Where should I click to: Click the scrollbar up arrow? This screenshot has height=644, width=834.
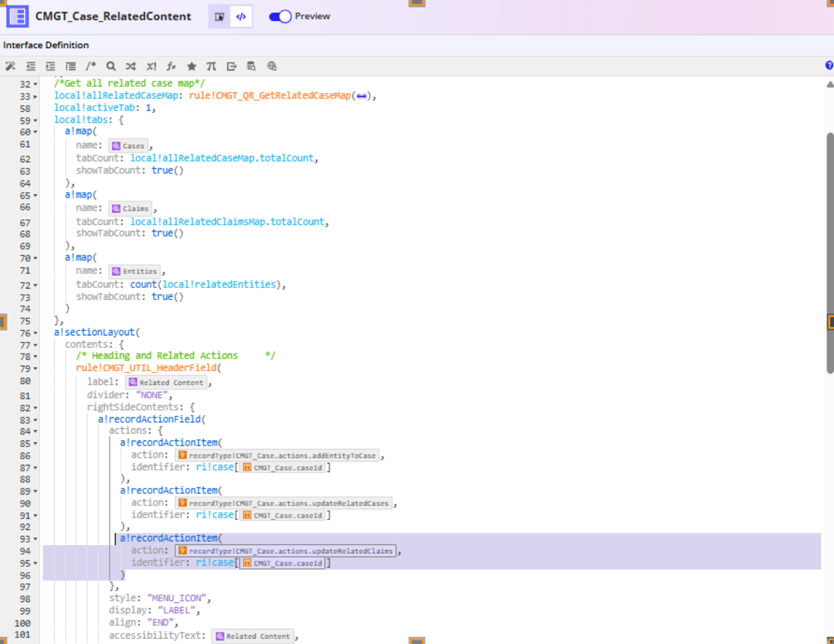click(x=830, y=84)
